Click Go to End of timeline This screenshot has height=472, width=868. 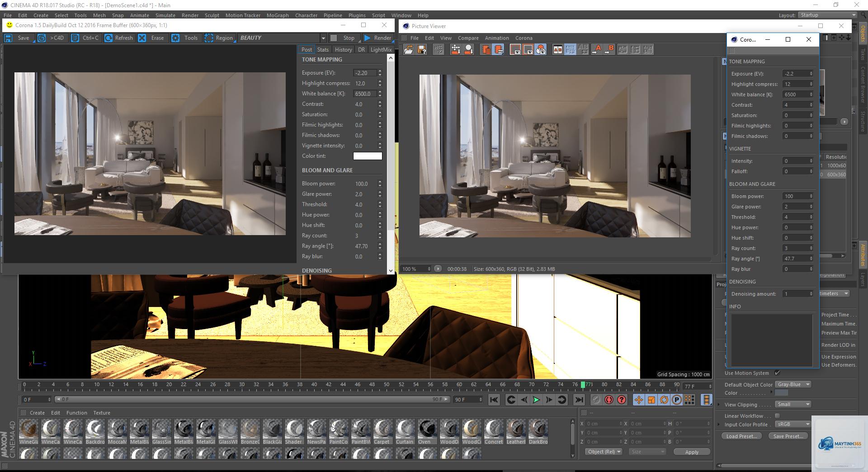tap(579, 400)
